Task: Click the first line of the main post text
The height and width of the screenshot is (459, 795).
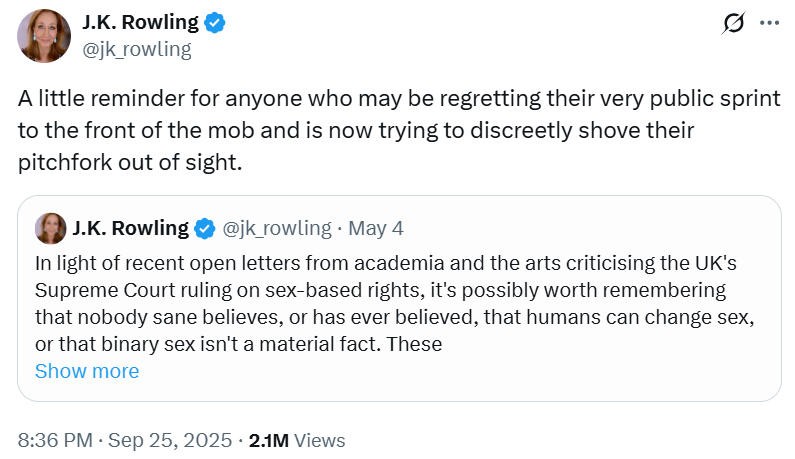Action: pos(398,100)
